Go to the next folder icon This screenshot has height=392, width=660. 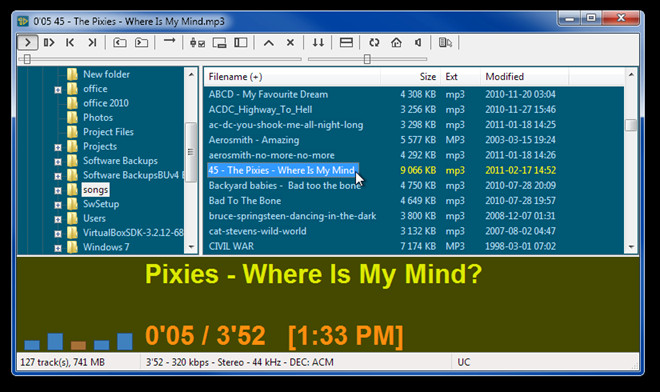point(141,43)
